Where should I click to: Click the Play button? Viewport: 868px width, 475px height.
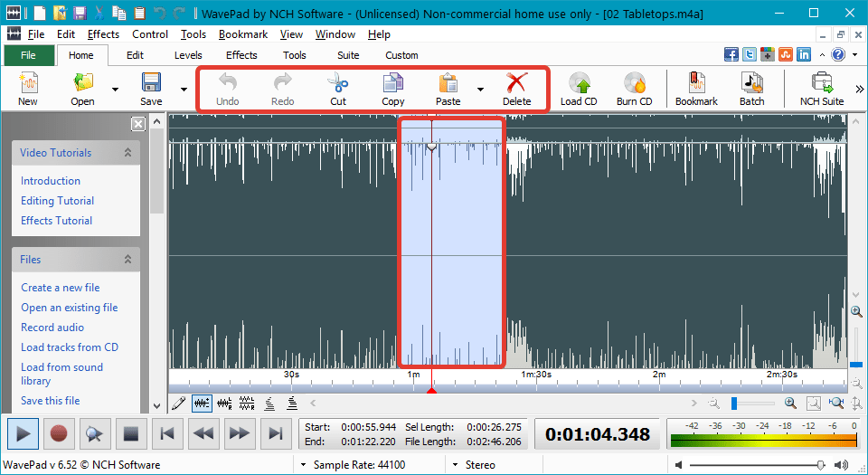point(23,433)
